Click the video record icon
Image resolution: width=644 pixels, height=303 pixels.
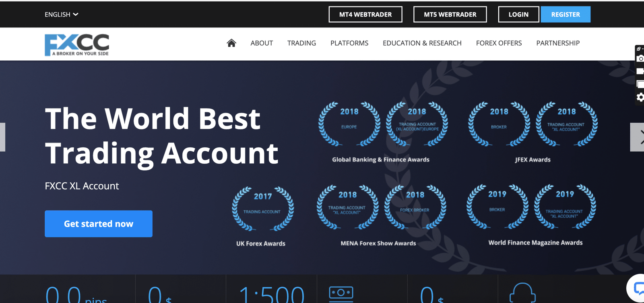click(x=640, y=71)
